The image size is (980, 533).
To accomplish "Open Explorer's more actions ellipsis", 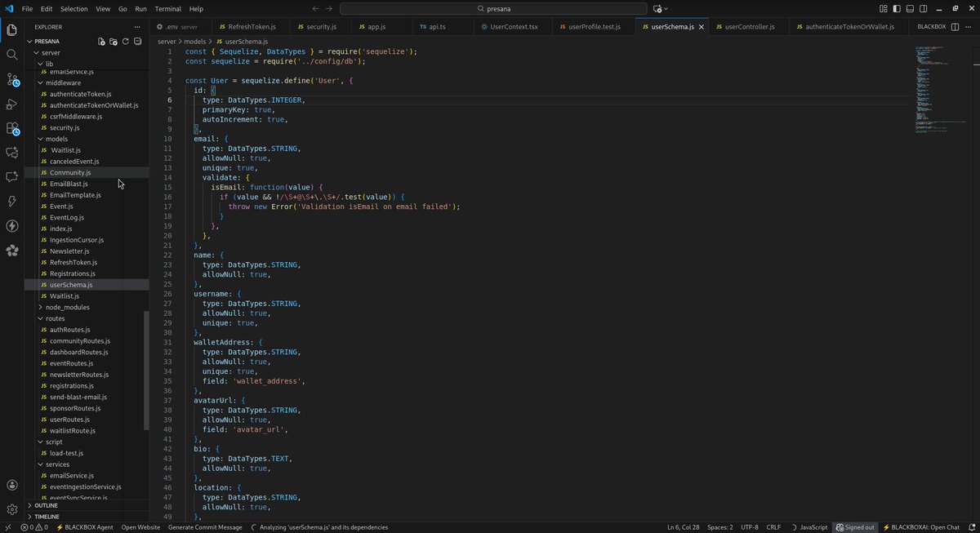I will point(137,27).
